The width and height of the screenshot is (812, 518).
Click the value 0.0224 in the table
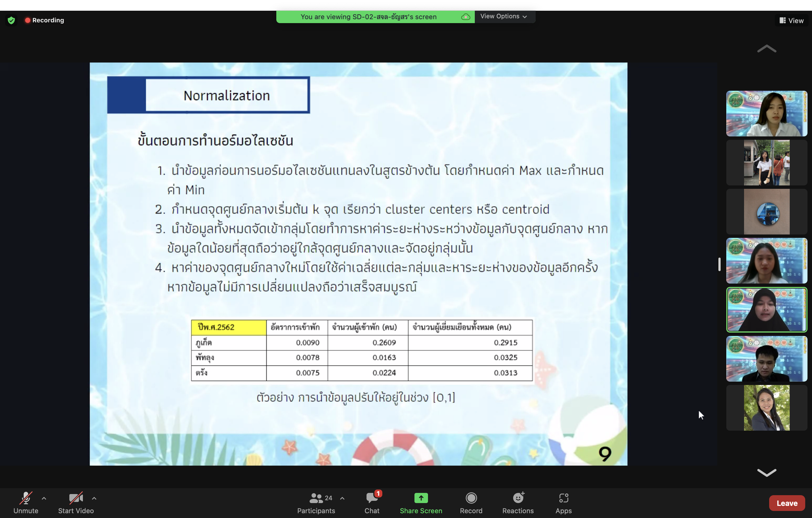[384, 373]
